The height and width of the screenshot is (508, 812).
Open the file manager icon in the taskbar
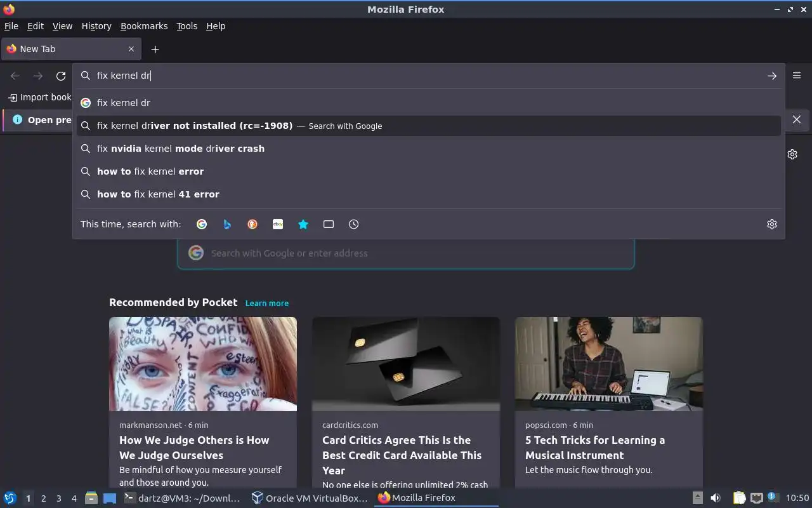91,498
